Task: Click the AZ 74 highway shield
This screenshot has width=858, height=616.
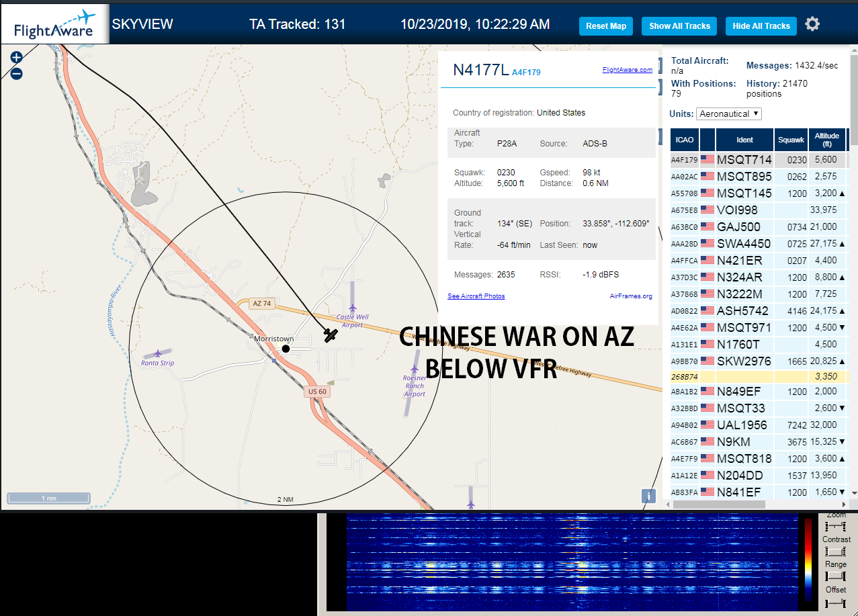Action: tap(262, 304)
